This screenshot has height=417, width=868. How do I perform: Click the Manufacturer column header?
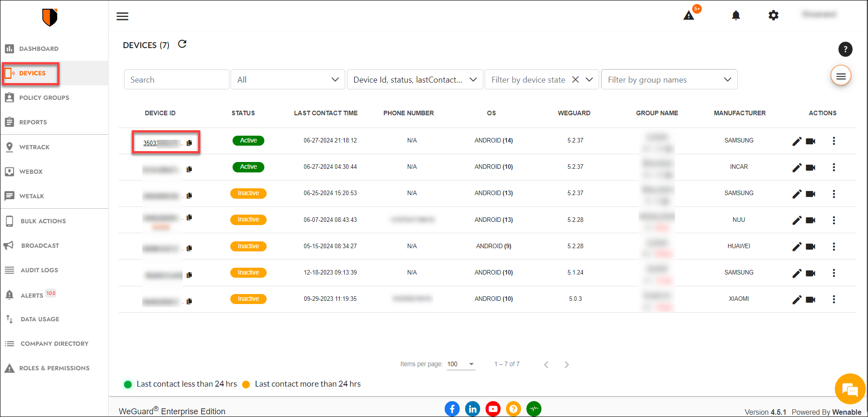pyautogui.click(x=739, y=113)
